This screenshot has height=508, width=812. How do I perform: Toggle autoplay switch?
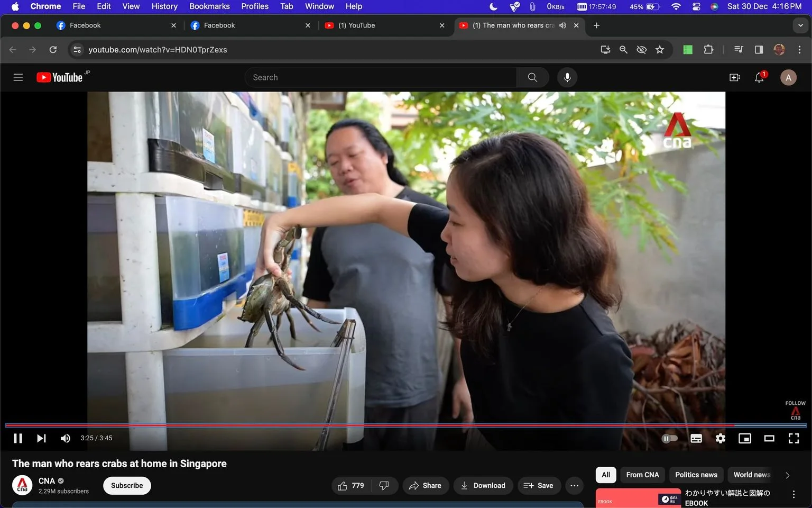[x=669, y=438]
